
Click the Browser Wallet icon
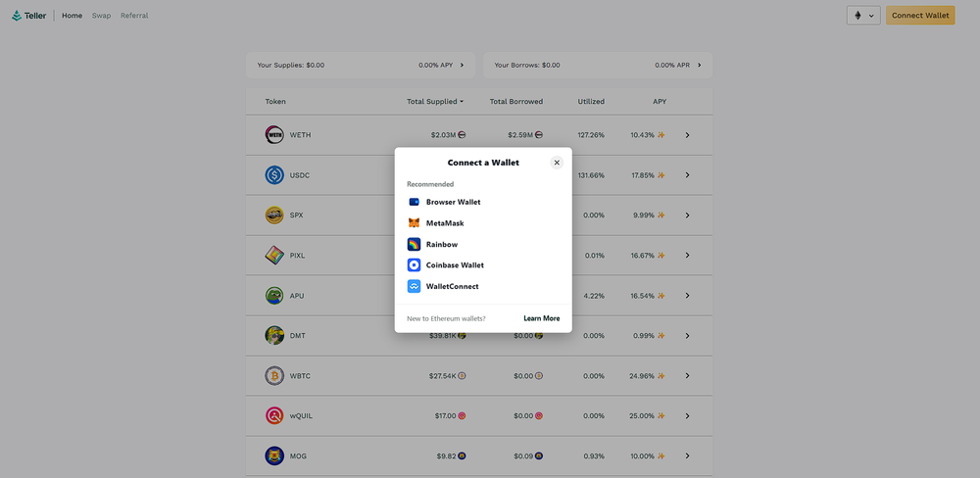tap(414, 202)
